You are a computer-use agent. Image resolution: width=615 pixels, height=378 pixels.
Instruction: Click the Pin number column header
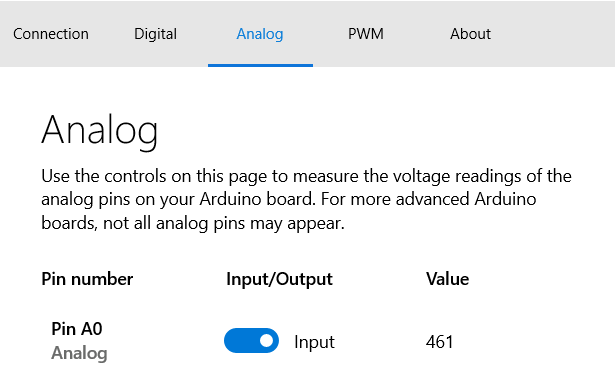87,279
